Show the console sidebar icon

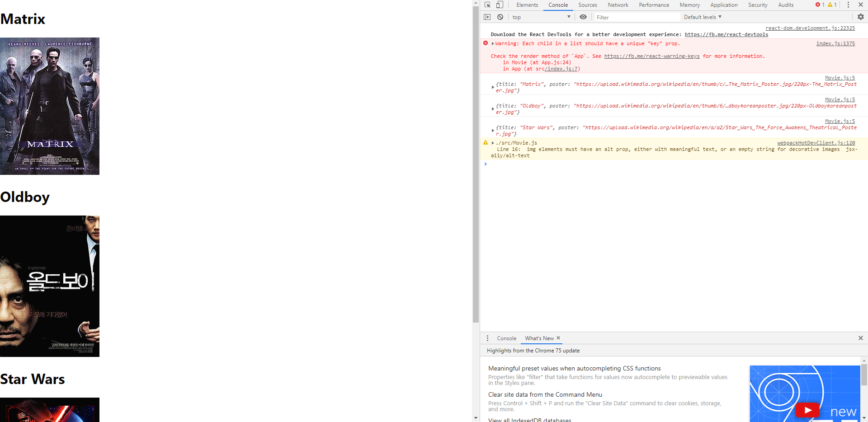click(x=487, y=17)
